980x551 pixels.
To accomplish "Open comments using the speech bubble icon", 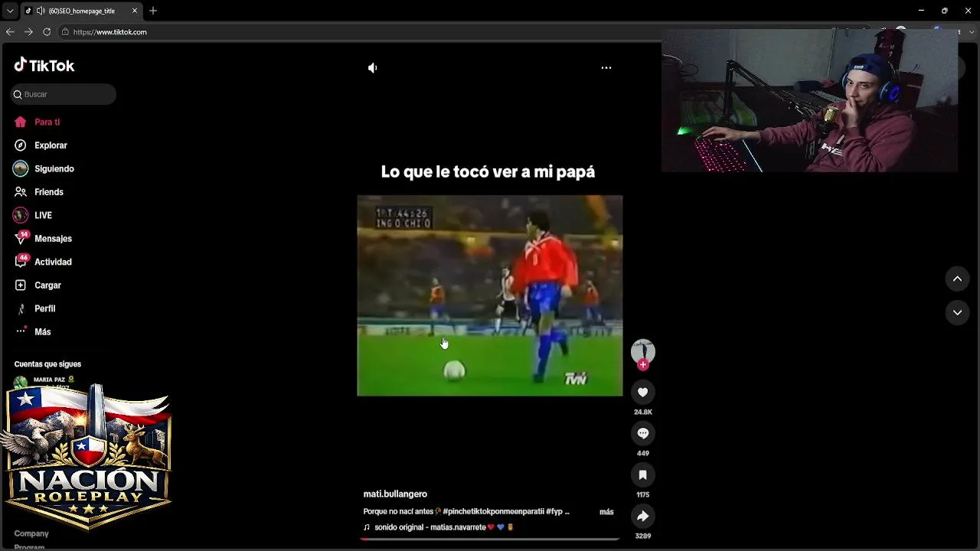I will tap(643, 433).
